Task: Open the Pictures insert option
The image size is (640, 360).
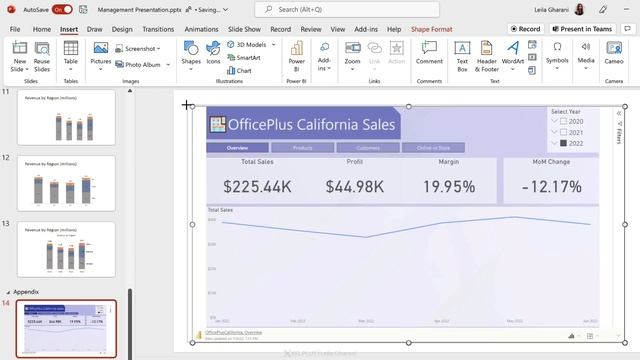Action: point(100,56)
